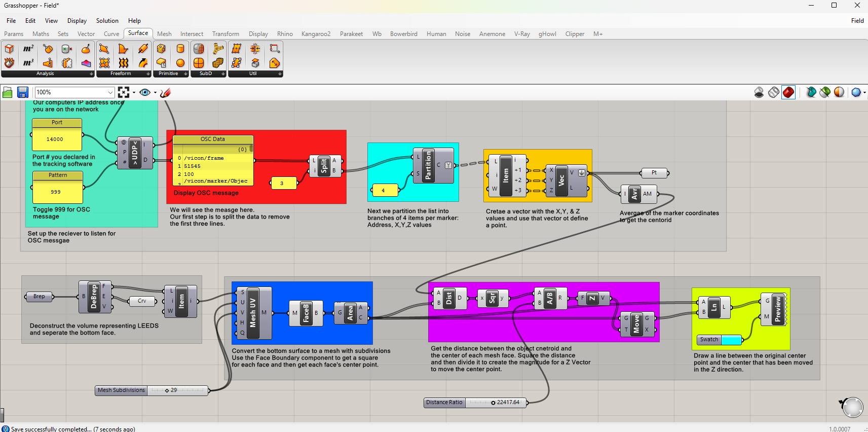Open file using green folder icon
This screenshot has height=432, width=868.
(8, 92)
